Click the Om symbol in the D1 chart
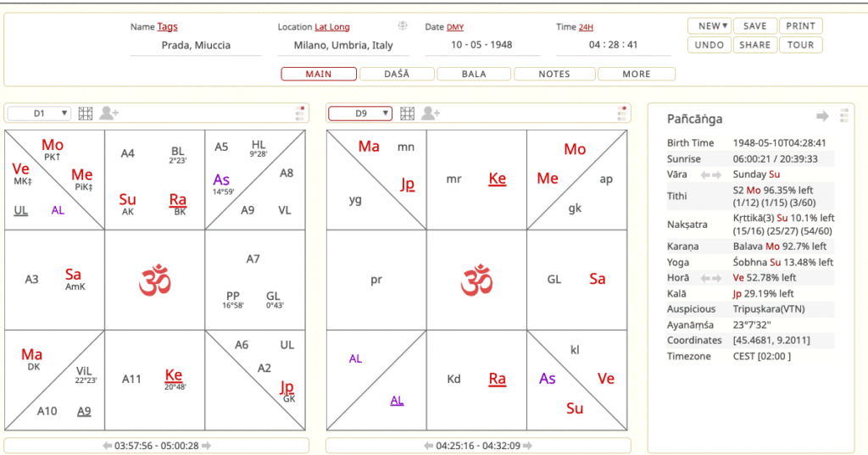868x455 pixels. click(154, 280)
